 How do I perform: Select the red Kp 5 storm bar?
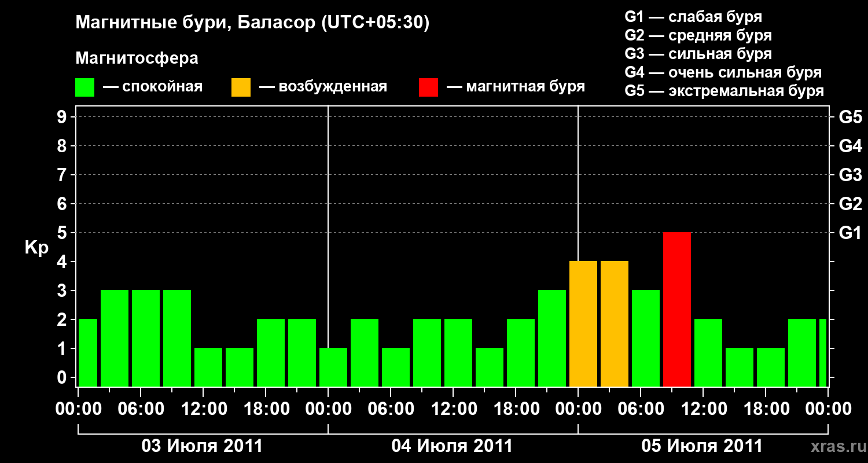[x=677, y=310]
